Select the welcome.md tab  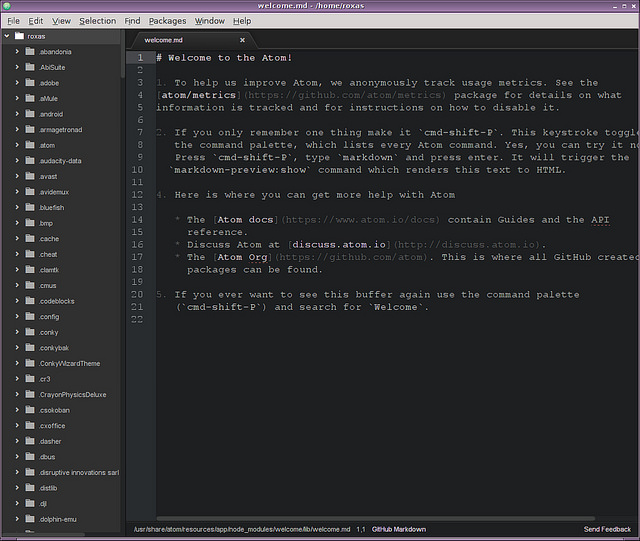(x=192, y=40)
